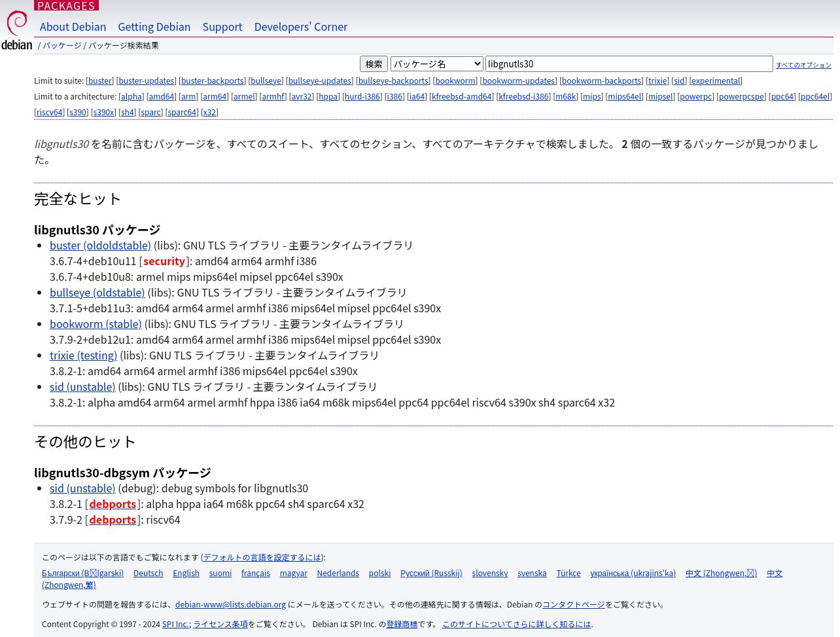Image resolution: width=840 pixels, height=637 pixels.
Task: Filter architecture to arm64
Action: pyautogui.click(x=215, y=96)
